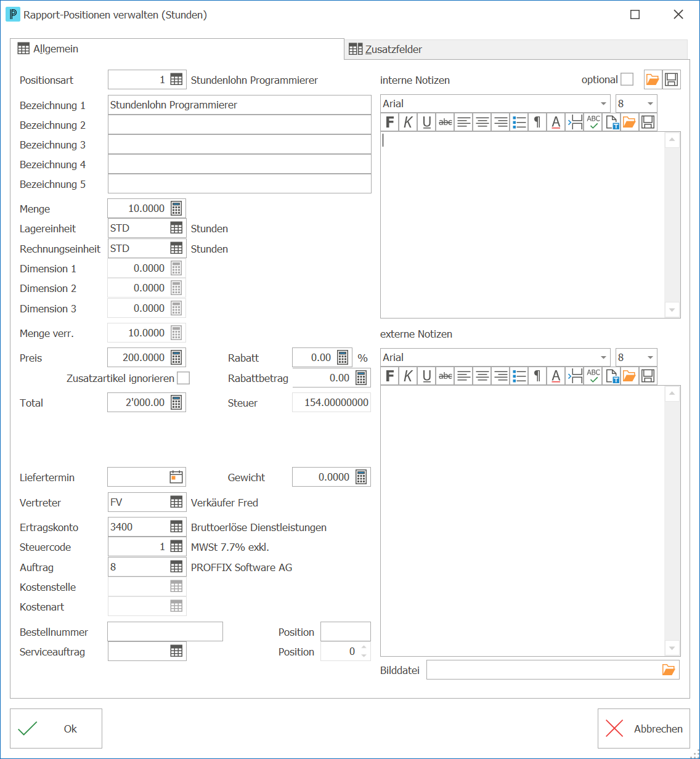700x759 pixels.
Task: Open the Liefertermin calendar picker
Action: [x=176, y=477]
